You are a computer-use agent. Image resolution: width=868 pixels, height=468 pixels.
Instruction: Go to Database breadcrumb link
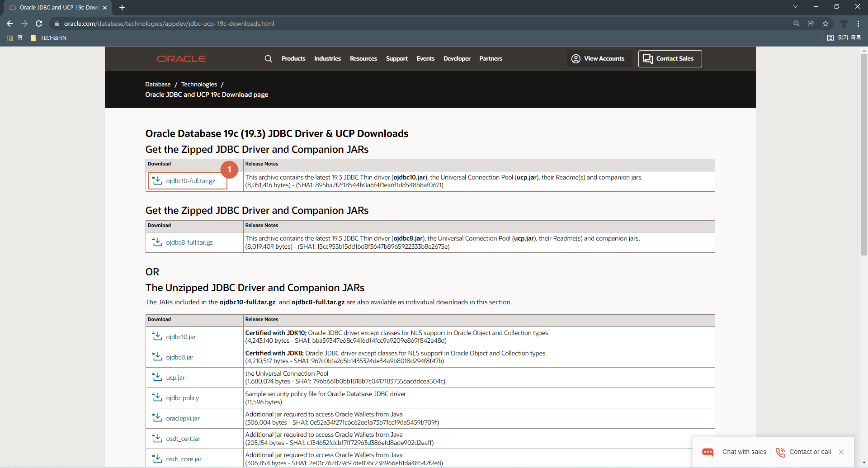click(x=158, y=85)
